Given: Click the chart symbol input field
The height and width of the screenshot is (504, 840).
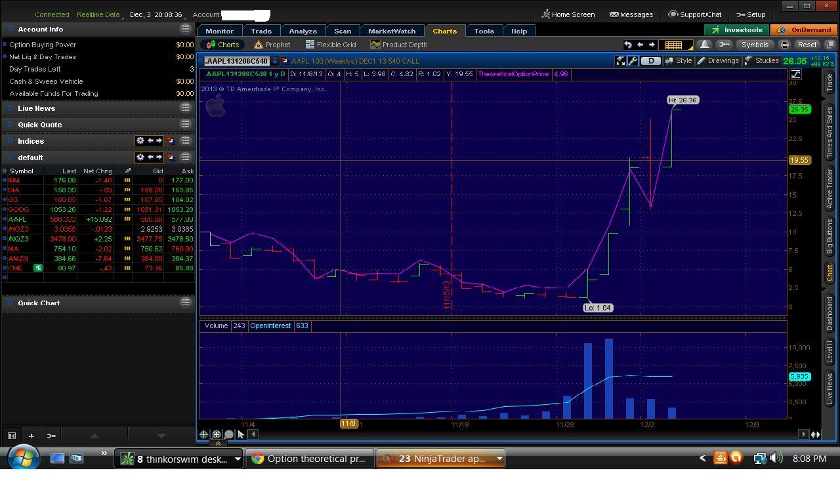Looking at the screenshot, I should point(236,60).
